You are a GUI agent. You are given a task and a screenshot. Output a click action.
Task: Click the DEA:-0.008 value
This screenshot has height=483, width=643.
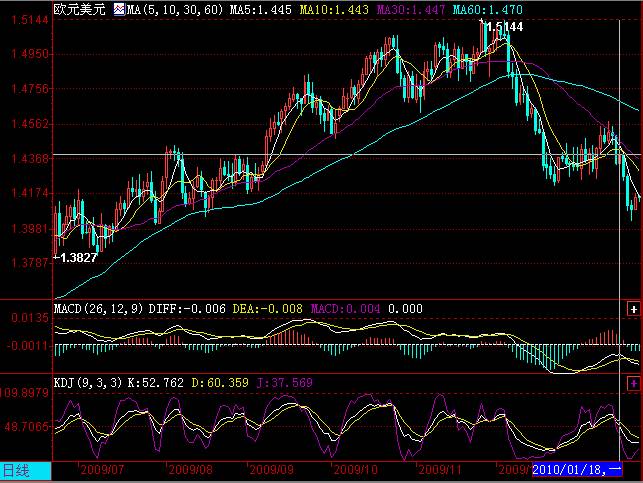pyautogui.click(x=267, y=309)
